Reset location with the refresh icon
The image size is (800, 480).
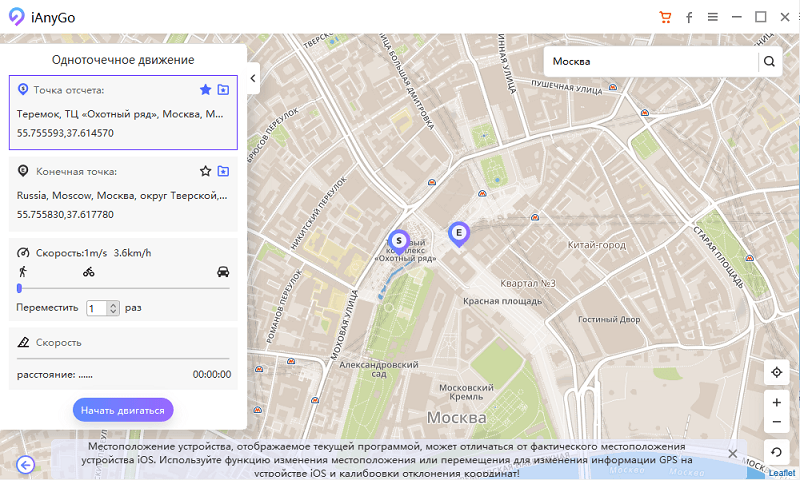click(777, 452)
